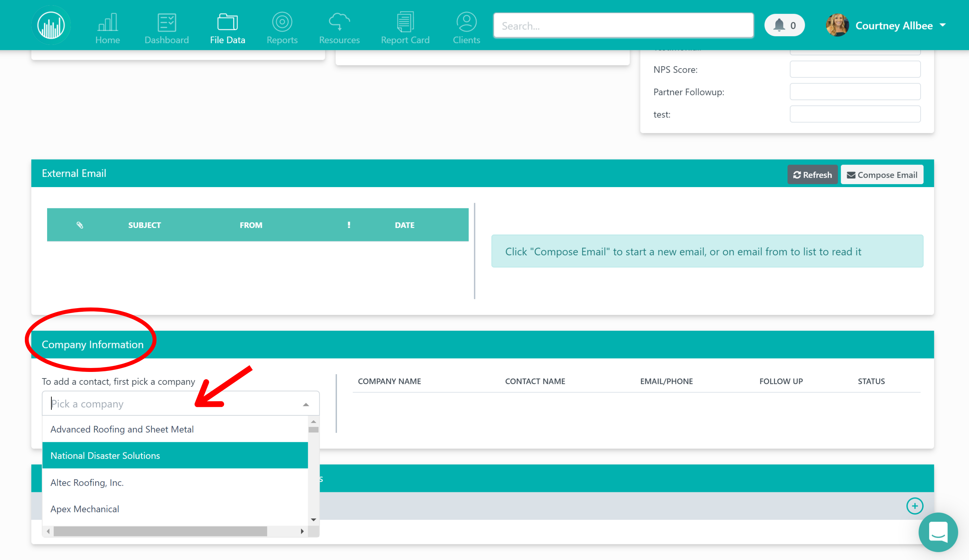Click FOLLOW UP column header
Screen dimensions: 969x560
tap(781, 381)
